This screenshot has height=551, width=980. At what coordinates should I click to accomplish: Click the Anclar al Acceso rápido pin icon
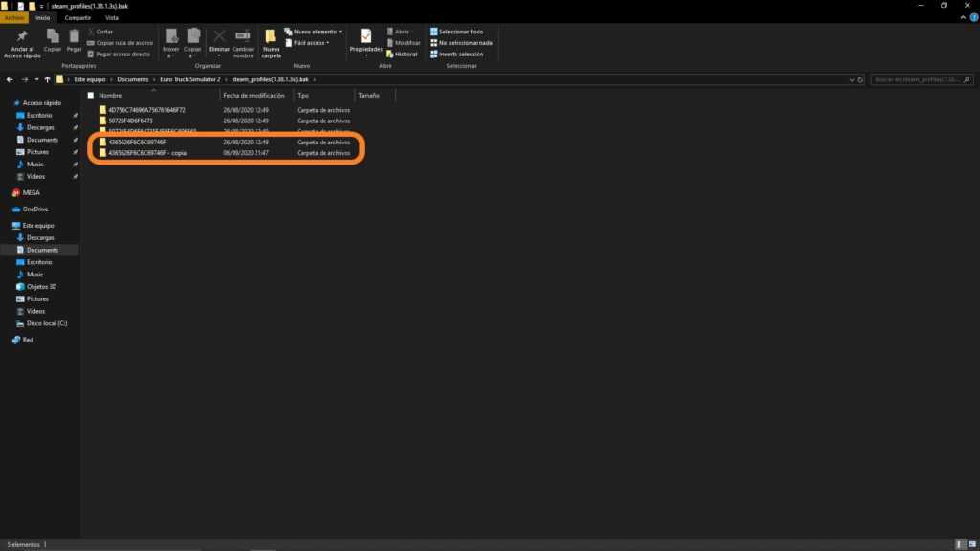22,36
